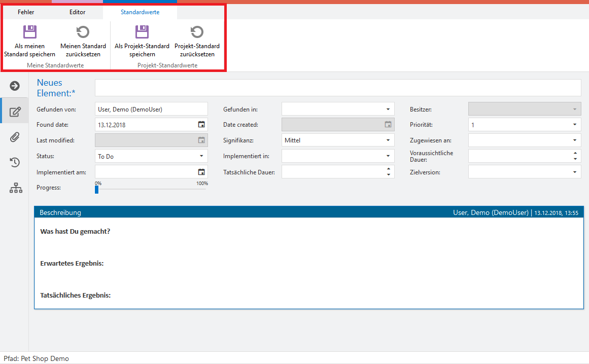Click 'Meinen Standard zurücksetzen' reset icon

point(83,32)
